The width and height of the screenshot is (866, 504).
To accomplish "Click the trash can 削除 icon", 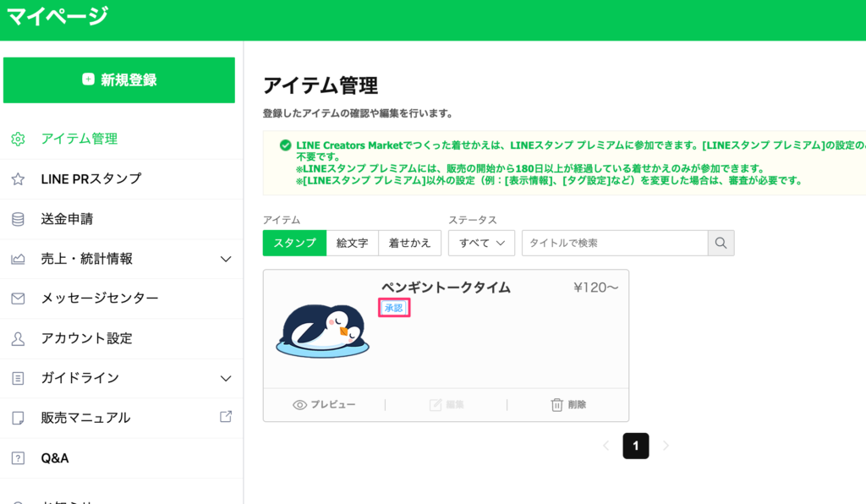I will pyautogui.click(x=556, y=404).
